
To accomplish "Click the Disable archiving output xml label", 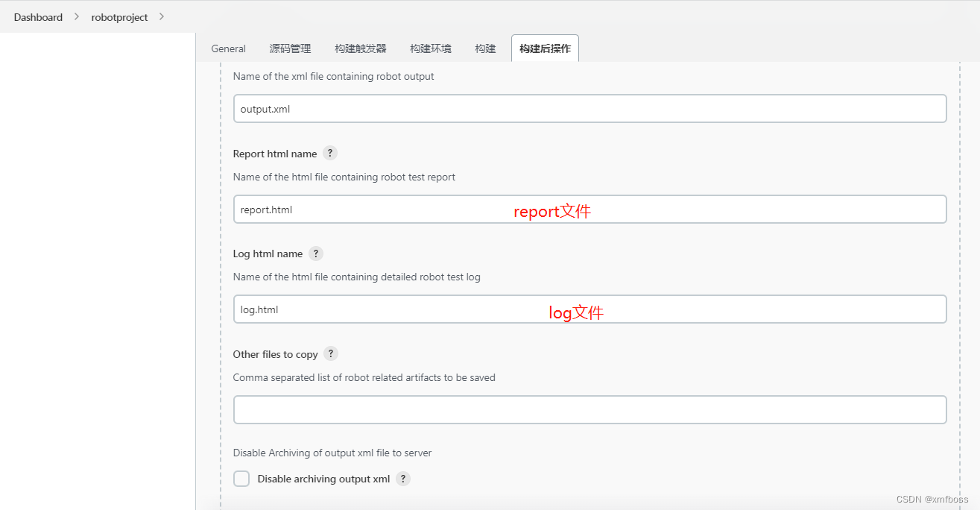I will point(323,479).
